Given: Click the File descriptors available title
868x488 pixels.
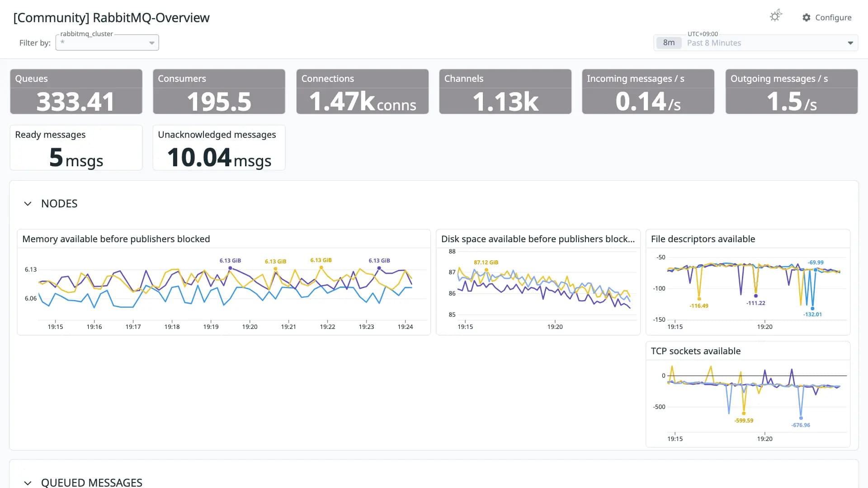Looking at the screenshot, I should [x=703, y=239].
